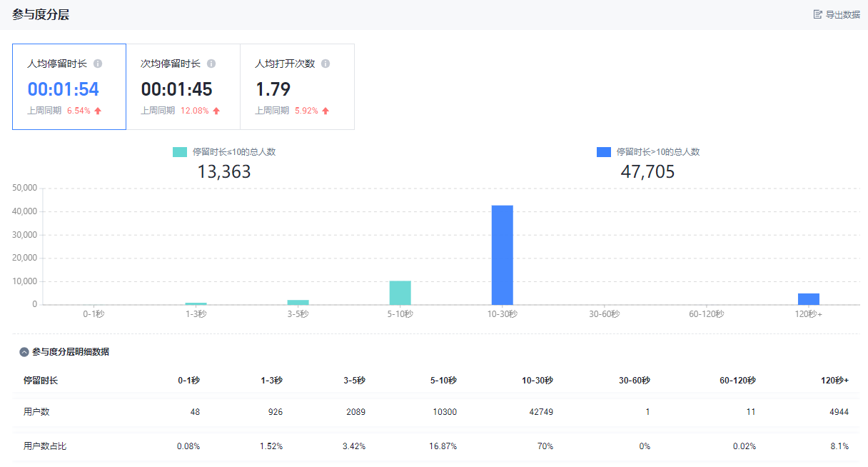Click the 42749 user count cell
Image resolution: width=868 pixels, height=467 pixels.
(538, 412)
